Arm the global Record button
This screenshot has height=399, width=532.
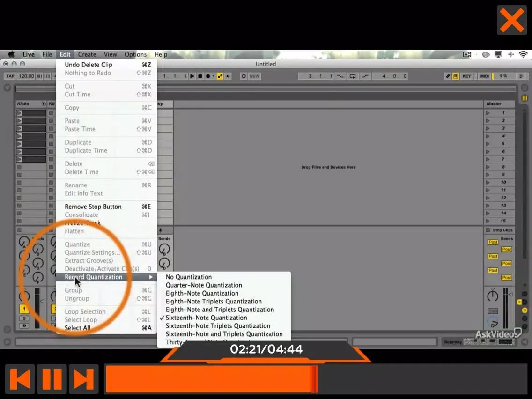[x=208, y=76]
